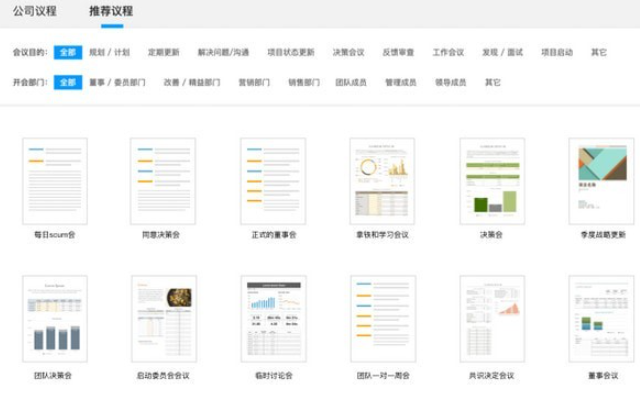Filter by 规划 / 计划 meeting purpose
This screenshot has height=396, width=640.
[x=109, y=52]
